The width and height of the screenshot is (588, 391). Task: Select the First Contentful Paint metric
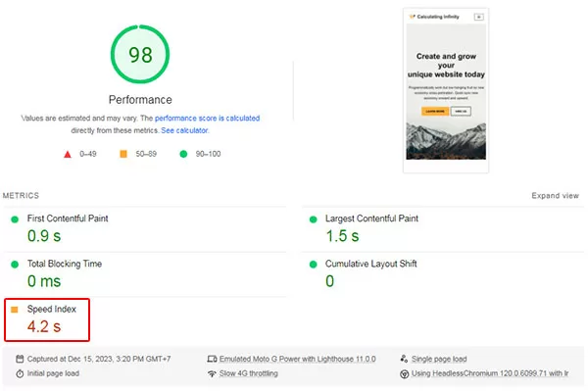pos(145,229)
